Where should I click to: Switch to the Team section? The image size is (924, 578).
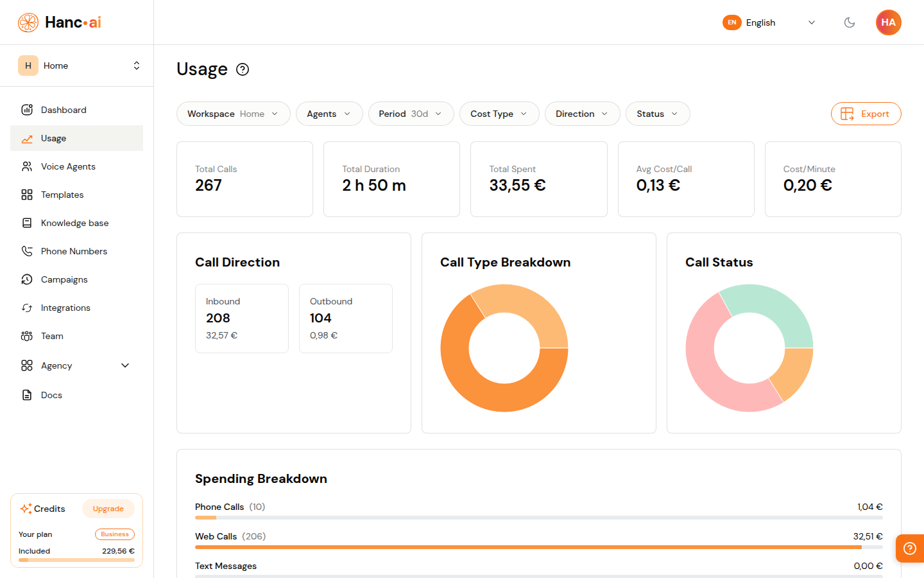[x=51, y=336]
